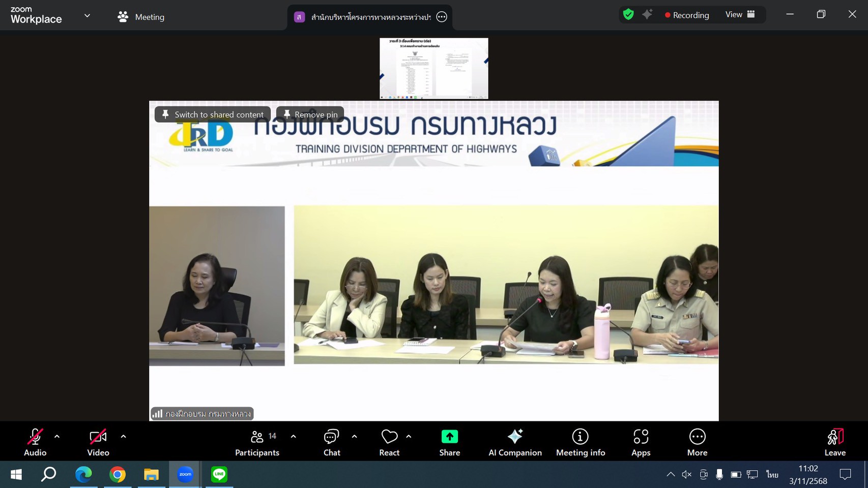Click the Remove pin button
Image resolution: width=868 pixels, height=488 pixels.
310,114
